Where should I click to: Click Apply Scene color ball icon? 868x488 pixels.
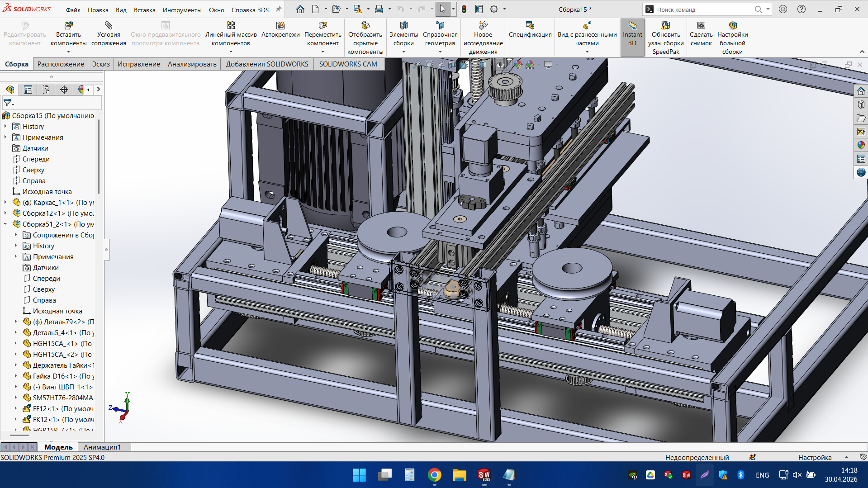pos(530,65)
